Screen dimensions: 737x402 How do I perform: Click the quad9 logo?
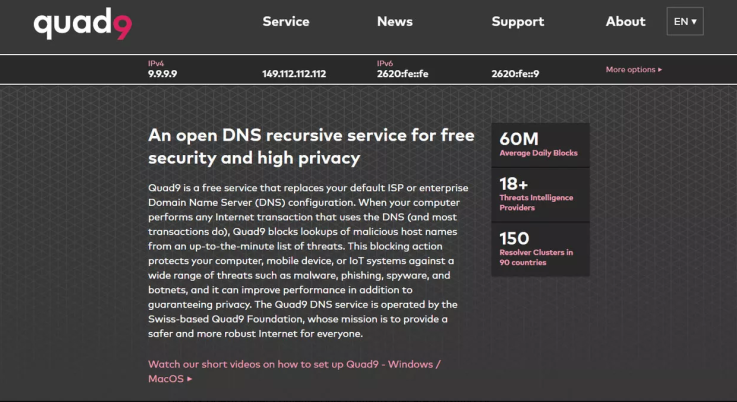pos(83,24)
